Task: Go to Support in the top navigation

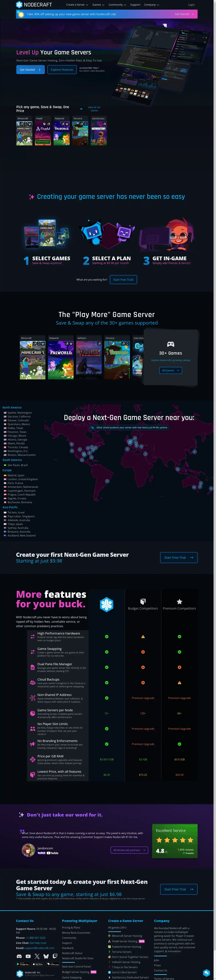Action: (x=135, y=5)
